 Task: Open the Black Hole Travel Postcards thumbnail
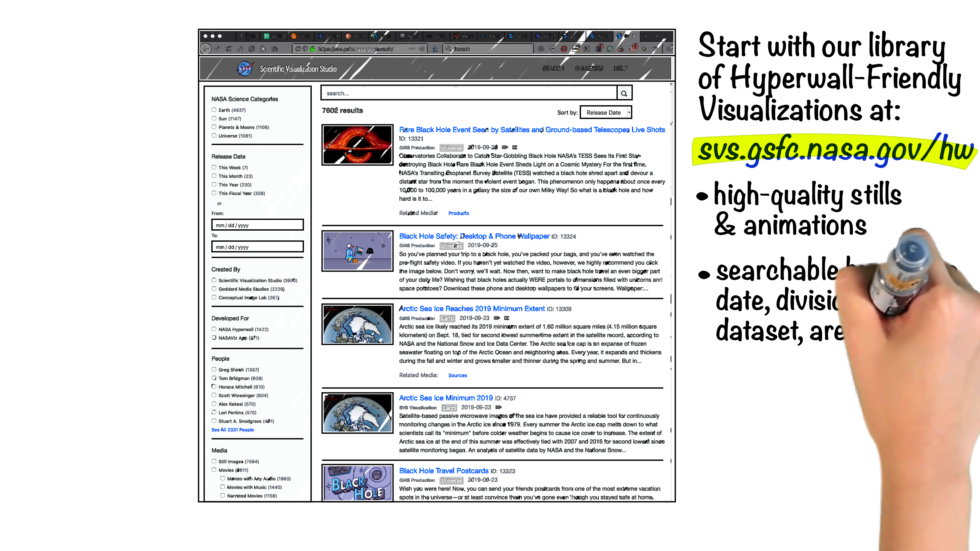pos(357,483)
